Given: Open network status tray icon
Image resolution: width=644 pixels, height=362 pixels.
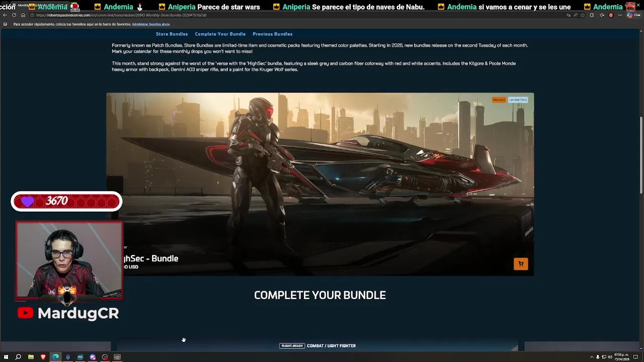Looking at the screenshot, I should point(604,357).
